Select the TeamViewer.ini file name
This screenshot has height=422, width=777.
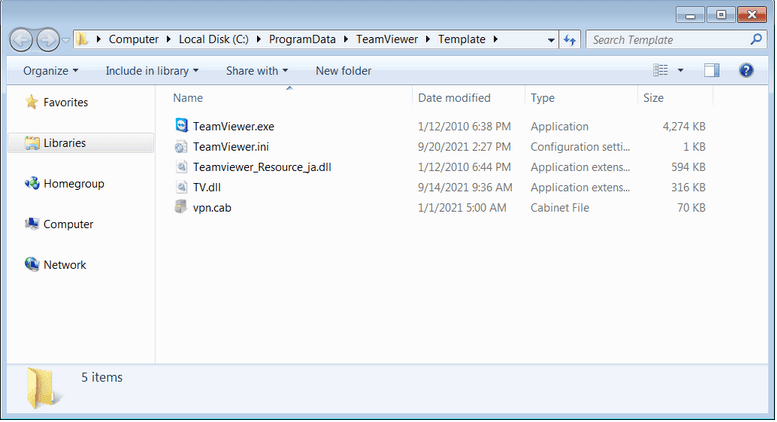click(x=231, y=147)
